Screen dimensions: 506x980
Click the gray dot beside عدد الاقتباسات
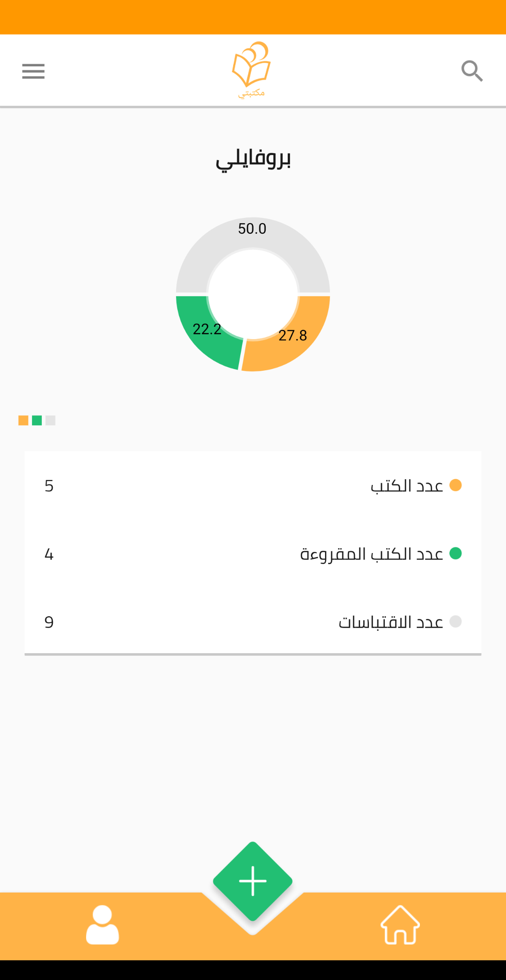click(455, 622)
